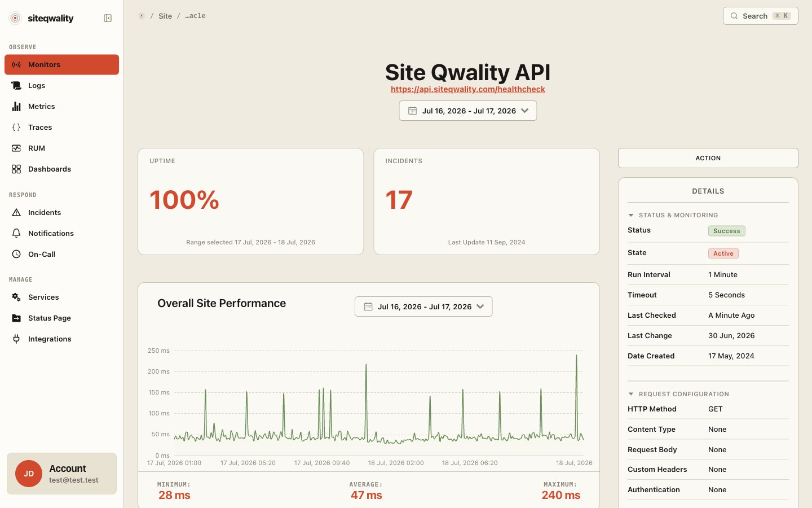Open the Integrations page
Viewport: 812px width, 508px height.
[x=61, y=339]
